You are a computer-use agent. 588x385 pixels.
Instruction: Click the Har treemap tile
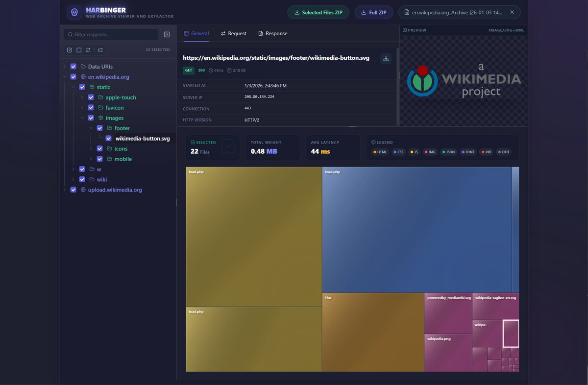pyautogui.click(x=373, y=332)
